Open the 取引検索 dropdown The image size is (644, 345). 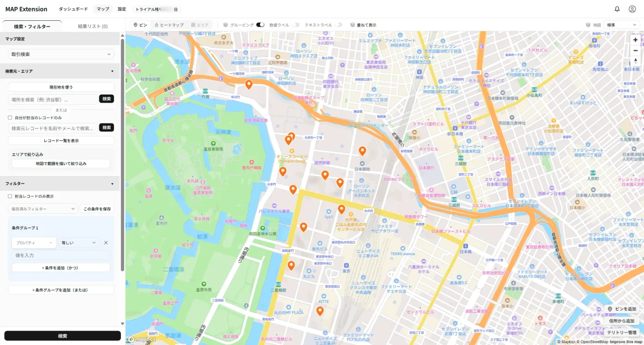click(x=61, y=54)
